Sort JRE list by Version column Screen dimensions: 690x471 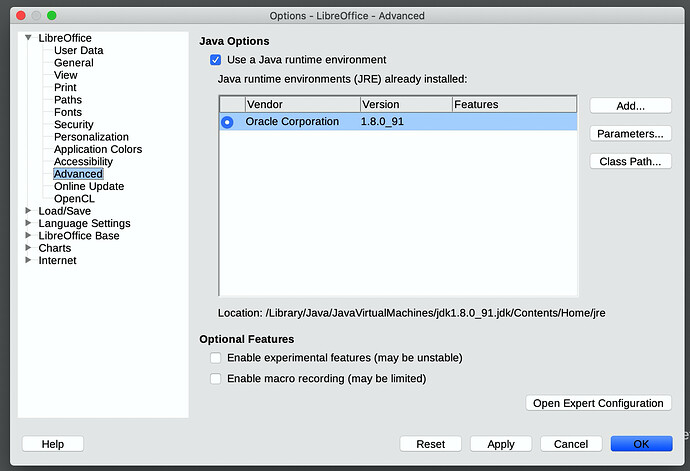406,104
